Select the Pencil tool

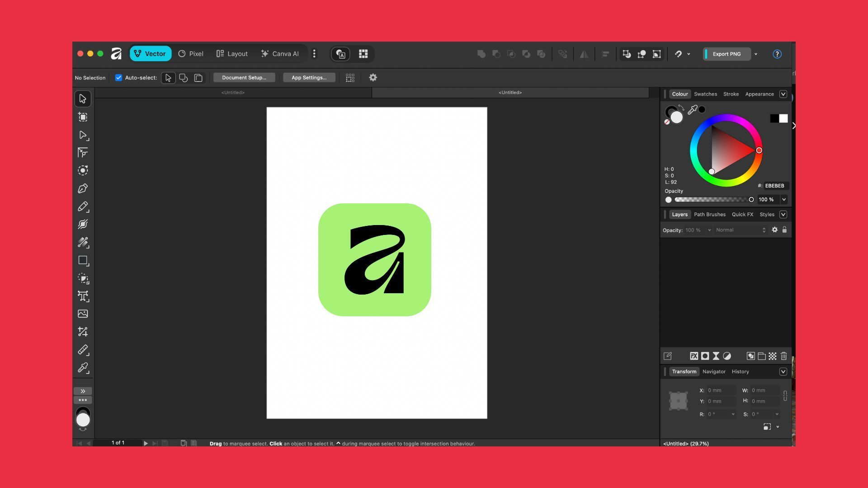[x=83, y=206]
